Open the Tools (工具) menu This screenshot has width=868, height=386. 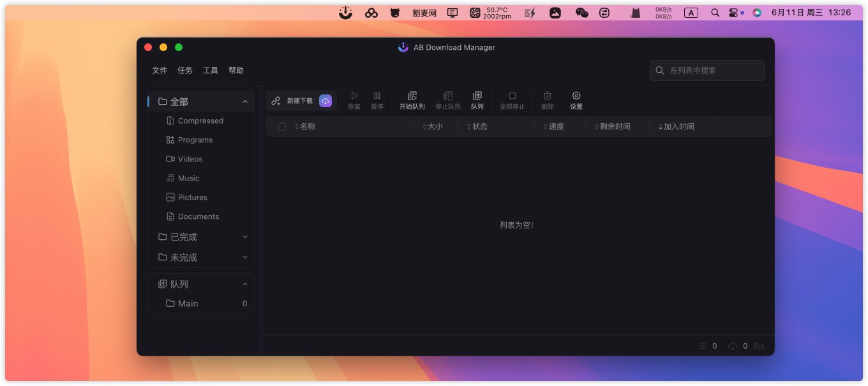(211, 70)
